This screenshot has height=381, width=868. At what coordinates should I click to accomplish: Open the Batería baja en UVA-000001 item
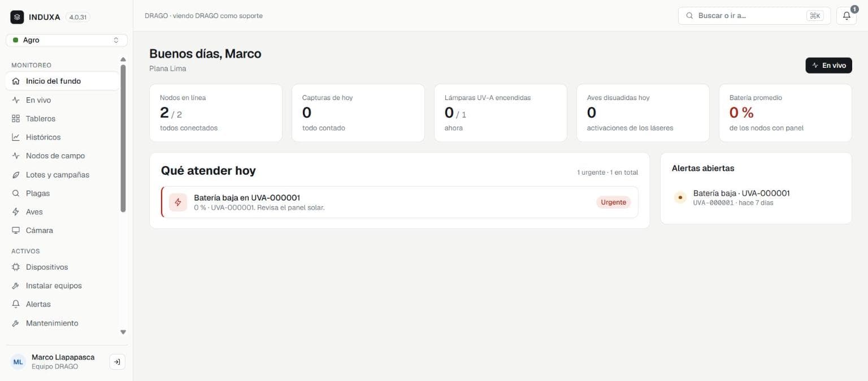[400, 202]
